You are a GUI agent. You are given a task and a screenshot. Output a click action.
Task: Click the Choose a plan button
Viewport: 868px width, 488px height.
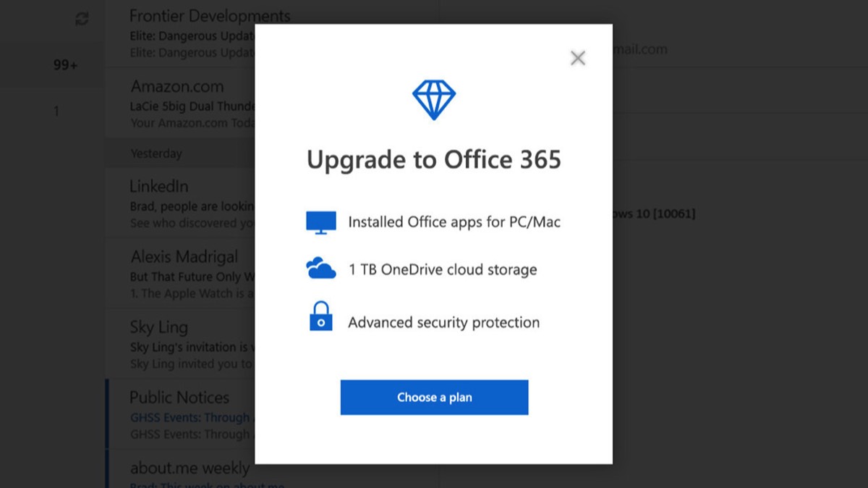tap(434, 397)
